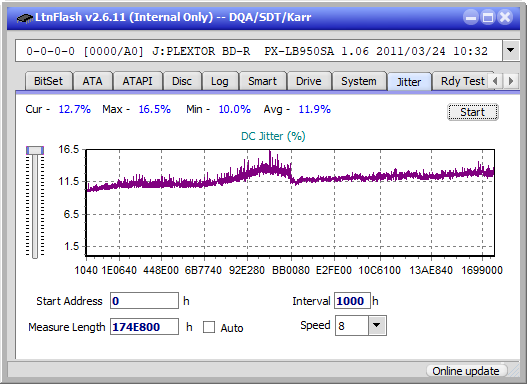This screenshot has width=527, height=384.
Task: Select the PLEXTOR BD-R drive field
Action: 258,51
